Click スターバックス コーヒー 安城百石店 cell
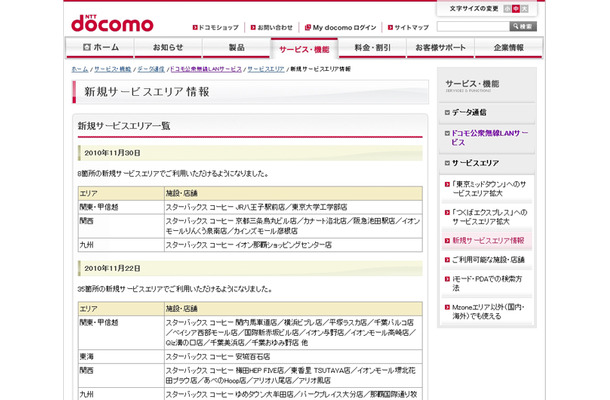610x400 pixels. tap(293, 356)
